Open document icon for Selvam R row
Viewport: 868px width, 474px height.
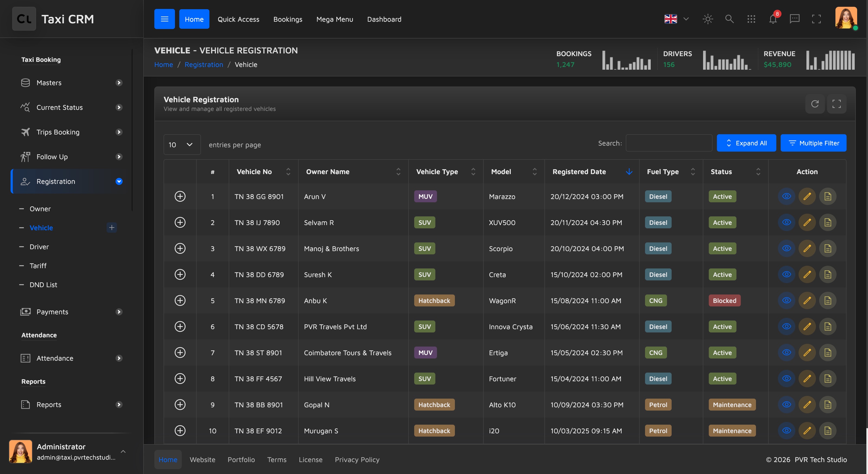828,222
